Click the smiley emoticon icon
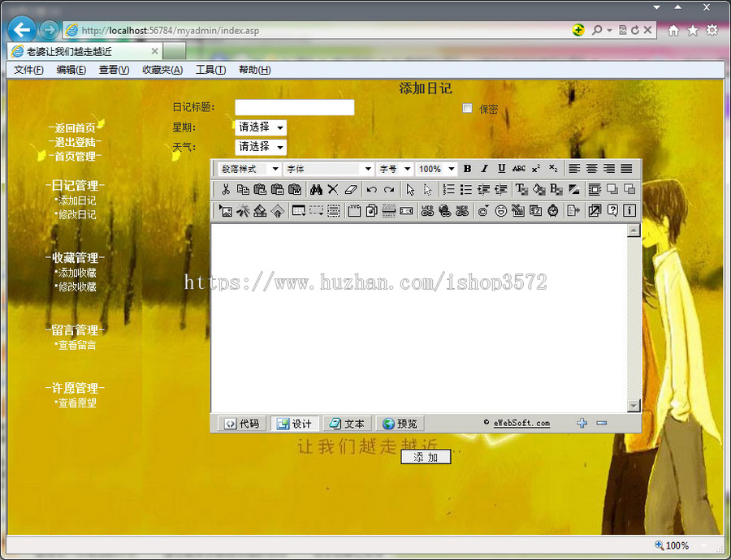Viewport: 731px width, 560px height. coord(500,210)
